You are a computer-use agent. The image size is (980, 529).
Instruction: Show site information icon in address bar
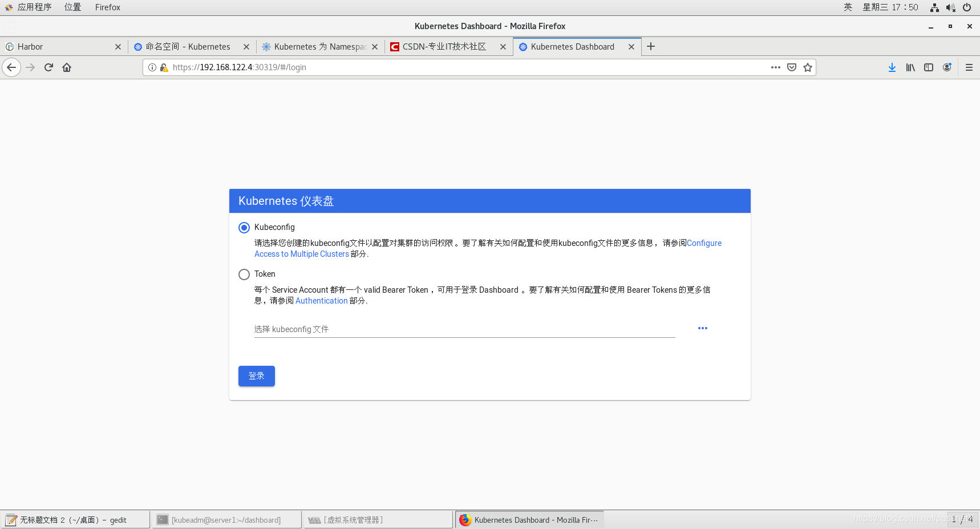152,67
